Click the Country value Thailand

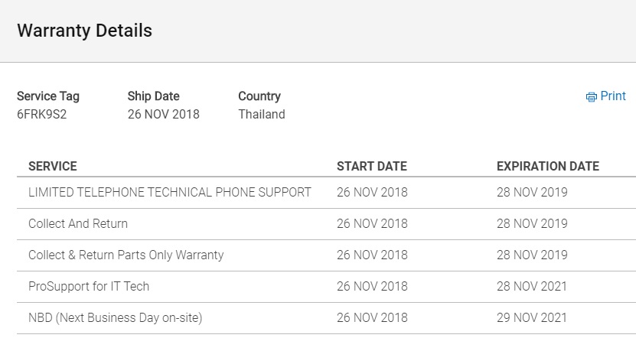pos(262,114)
